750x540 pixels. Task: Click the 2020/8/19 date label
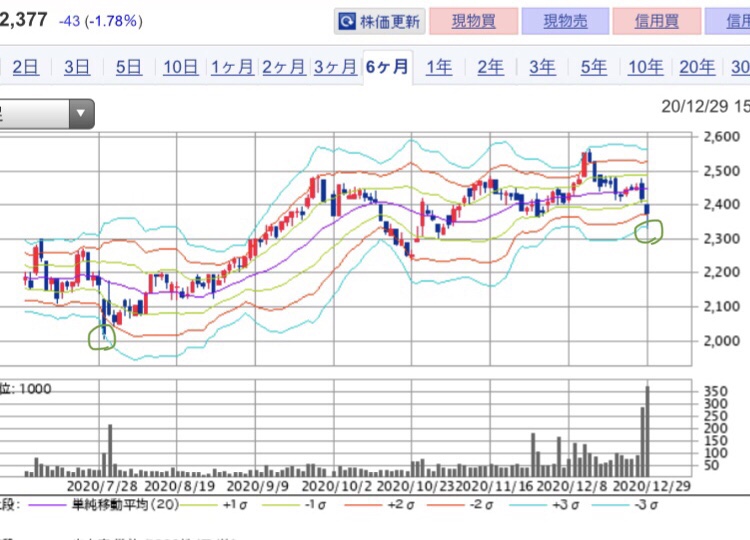[x=179, y=486]
